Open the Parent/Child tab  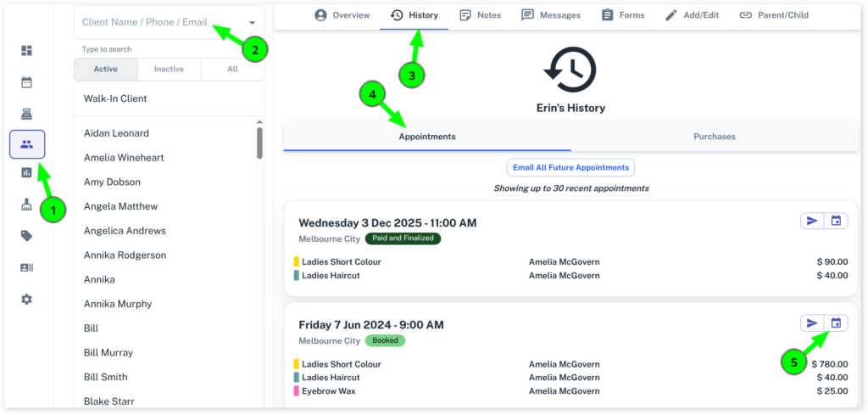pyautogui.click(x=773, y=15)
